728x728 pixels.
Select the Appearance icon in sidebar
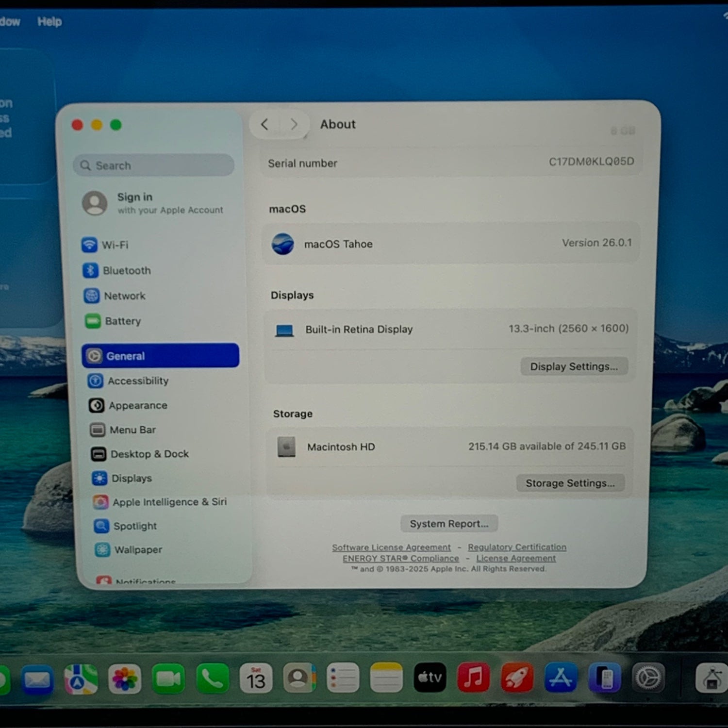[x=96, y=405]
